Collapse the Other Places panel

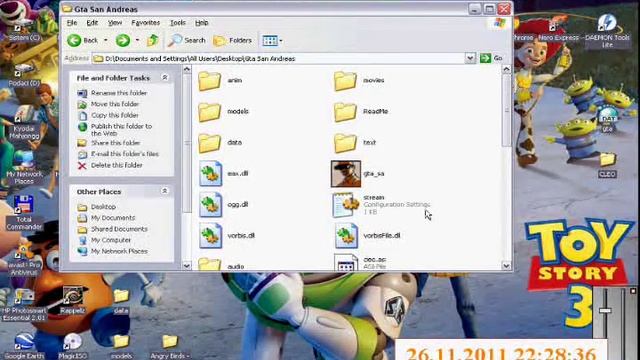tap(165, 191)
